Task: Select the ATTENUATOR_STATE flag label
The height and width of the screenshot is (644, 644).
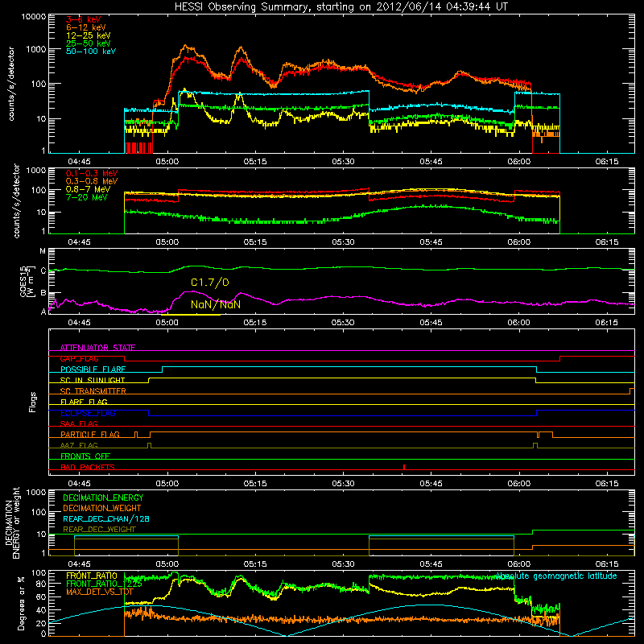Action: (x=97, y=348)
